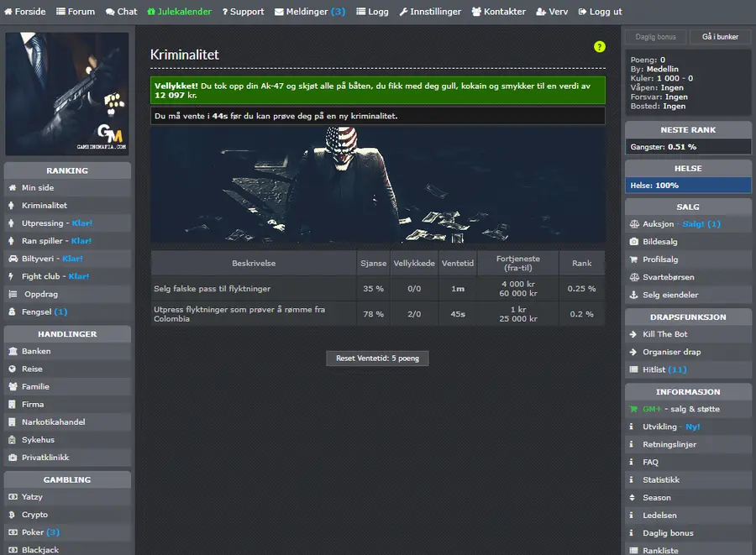Open Sykehus in the sidebar
Image resolution: width=756 pixels, height=555 pixels.
[67, 440]
